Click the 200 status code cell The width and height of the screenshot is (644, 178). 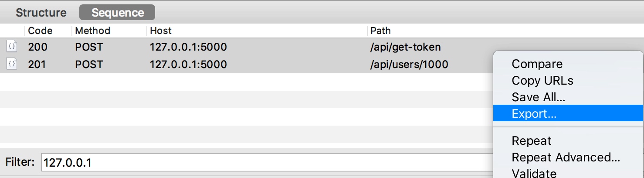click(38, 47)
